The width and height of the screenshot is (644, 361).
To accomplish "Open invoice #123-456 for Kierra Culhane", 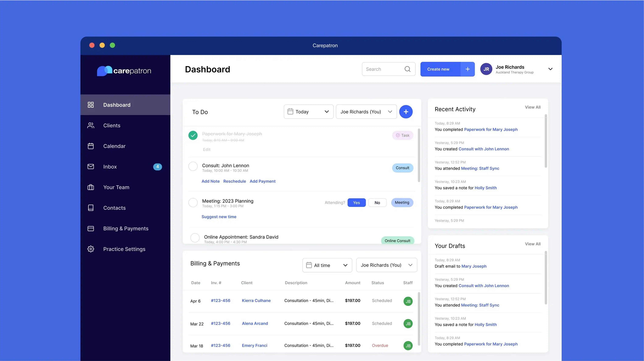I will coord(220,301).
